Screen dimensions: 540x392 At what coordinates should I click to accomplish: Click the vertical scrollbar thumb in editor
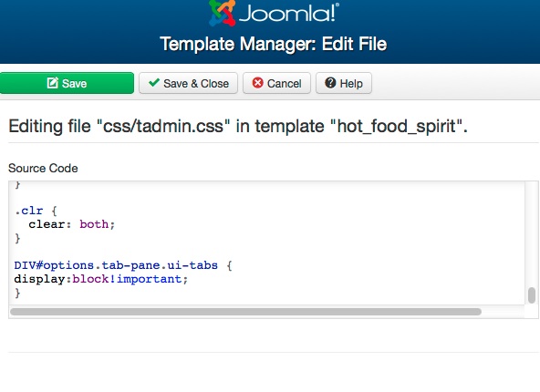pos(532,295)
